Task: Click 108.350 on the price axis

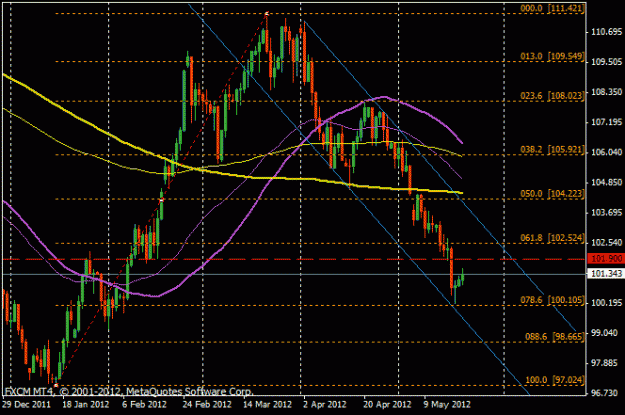Action: click(606, 92)
